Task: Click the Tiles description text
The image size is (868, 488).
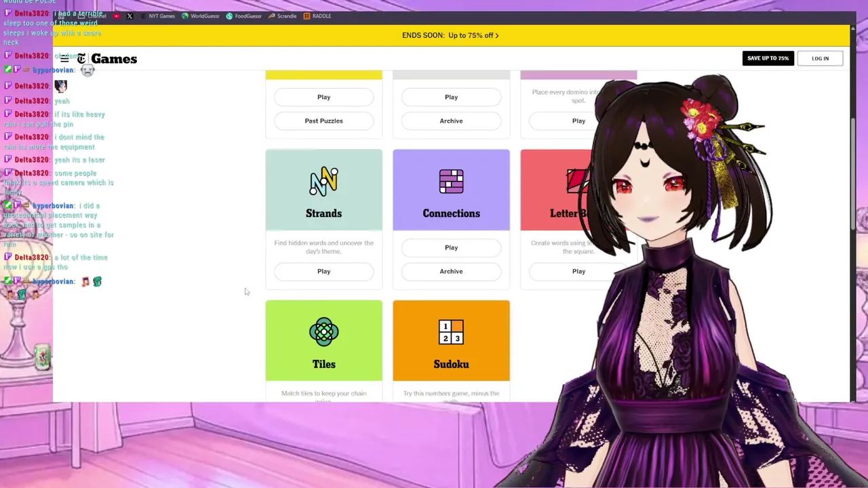Action: (323, 396)
